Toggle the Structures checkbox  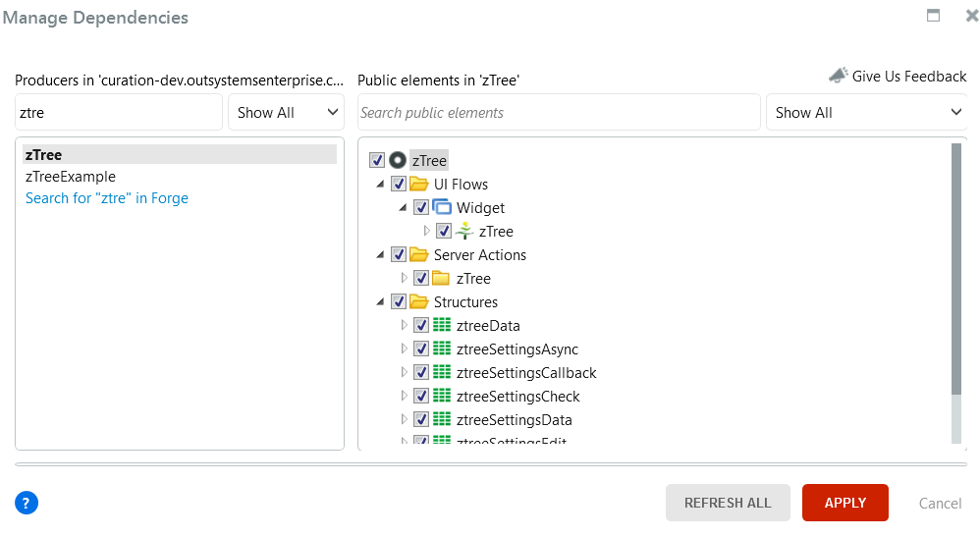click(x=399, y=302)
